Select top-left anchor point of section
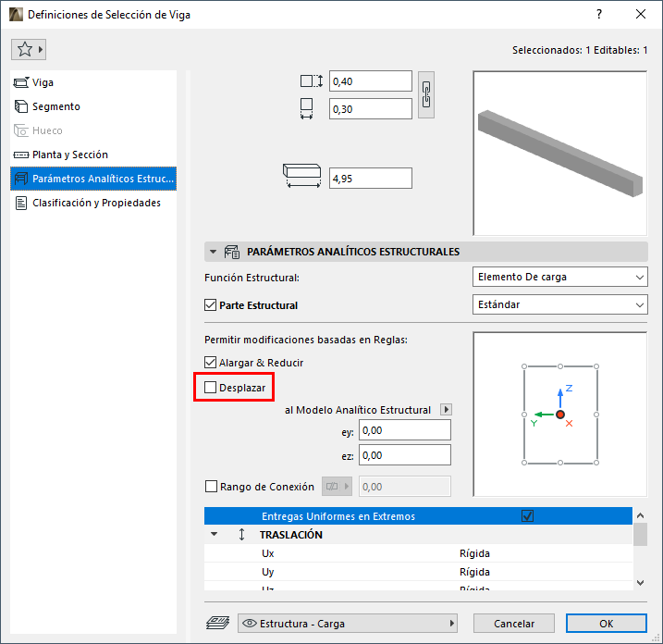 coord(524,366)
